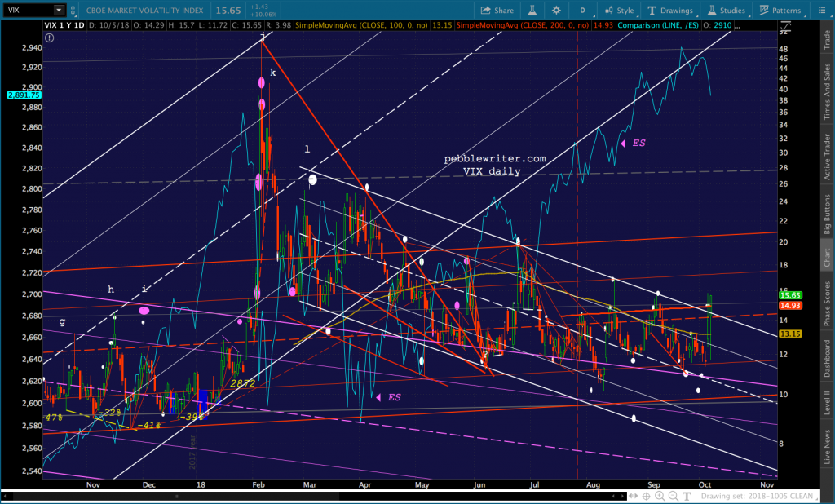Click the price axis scale icon
The height and width of the screenshot is (504, 835).
point(785,25)
